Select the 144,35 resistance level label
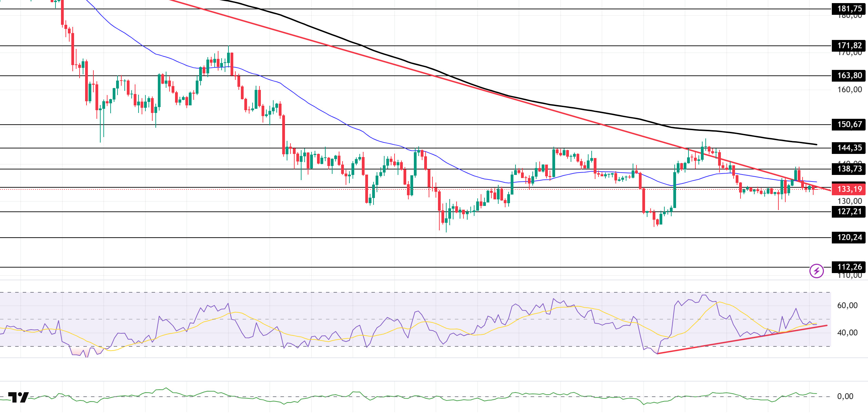Image resolution: width=868 pixels, height=417 pixels. [x=849, y=148]
